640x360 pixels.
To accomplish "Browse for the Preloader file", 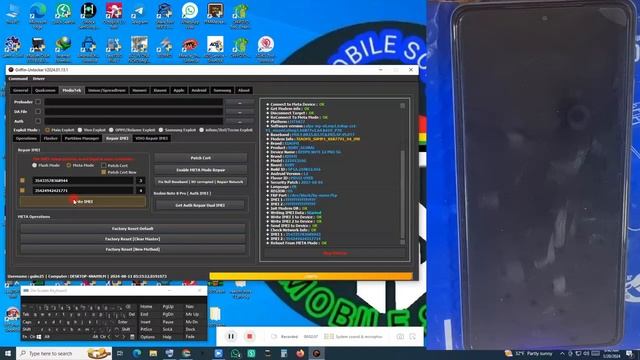I will tap(240, 102).
